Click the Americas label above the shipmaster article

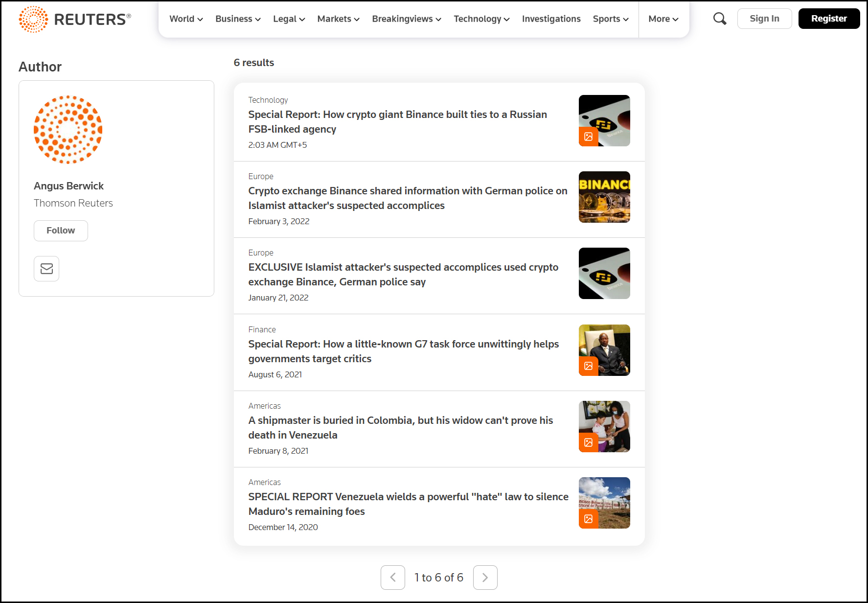tap(264, 406)
